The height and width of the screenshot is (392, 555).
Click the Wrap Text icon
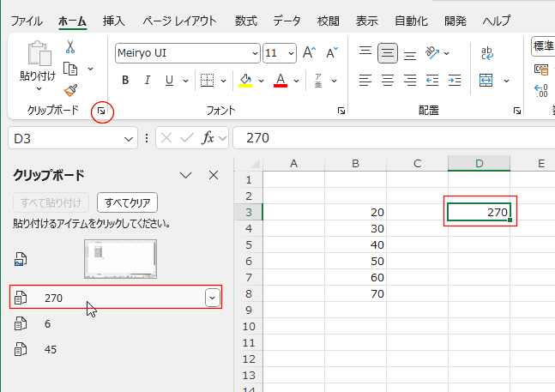[x=486, y=52]
